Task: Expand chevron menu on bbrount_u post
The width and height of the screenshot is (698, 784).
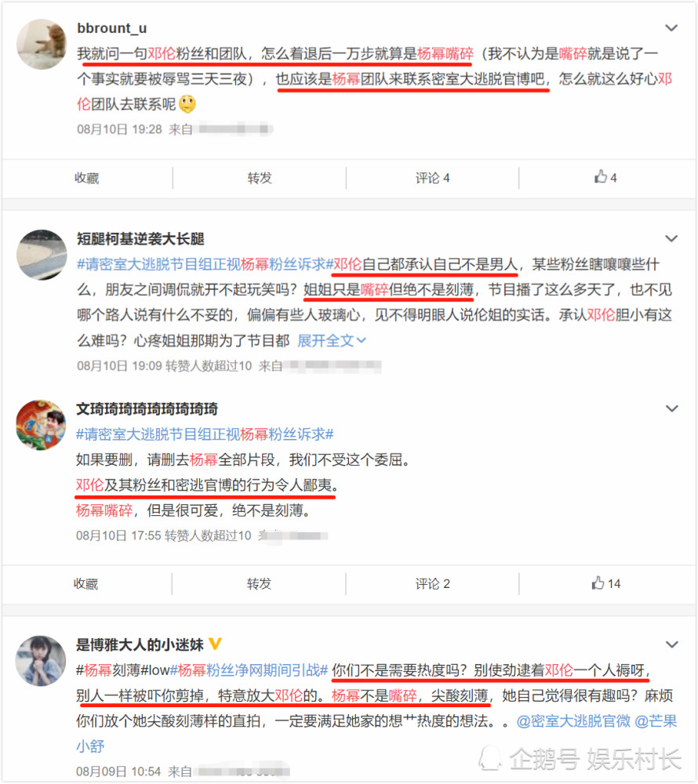Action: pyautogui.click(x=671, y=28)
